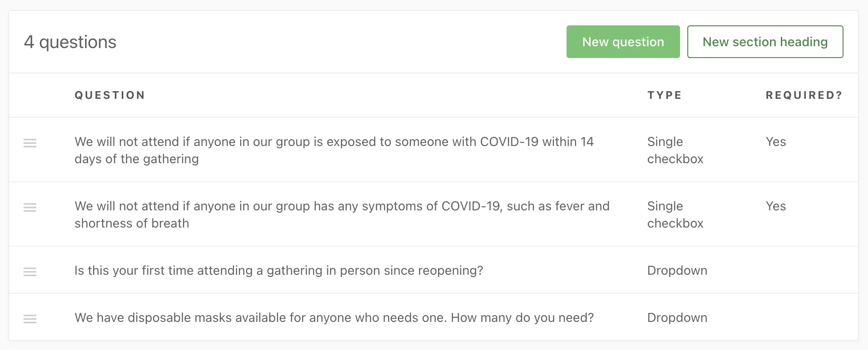The width and height of the screenshot is (868, 350).
Task: Click the REQUIRED? column header
Action: 804,95
